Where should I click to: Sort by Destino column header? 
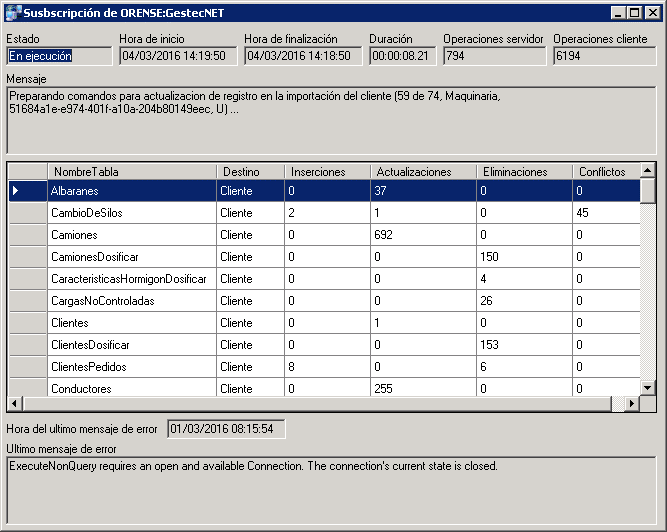[x=251, y=172]
